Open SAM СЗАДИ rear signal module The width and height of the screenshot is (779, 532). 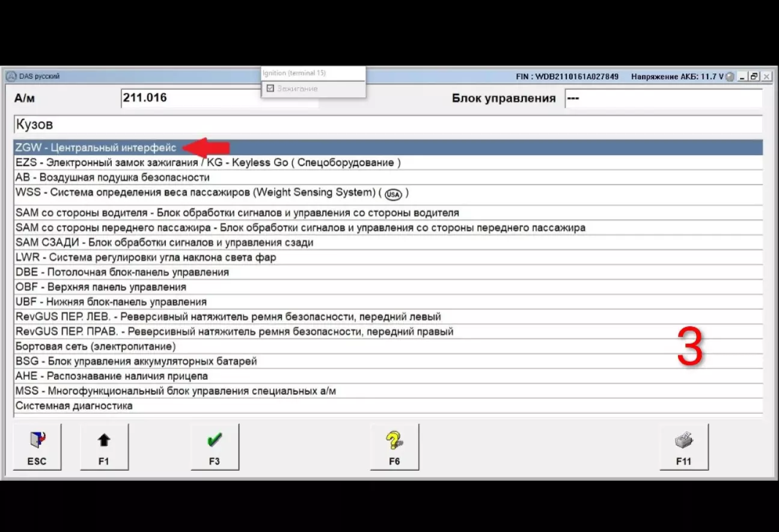point(164,242)
